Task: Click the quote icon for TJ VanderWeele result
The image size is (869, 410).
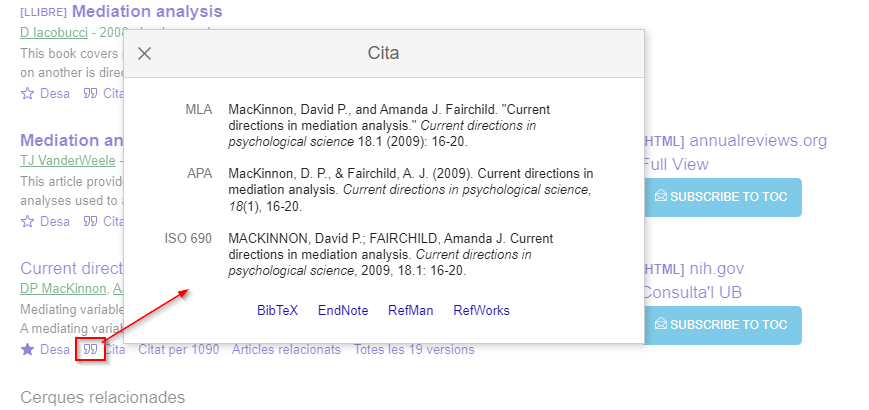Action: [90, 221]
